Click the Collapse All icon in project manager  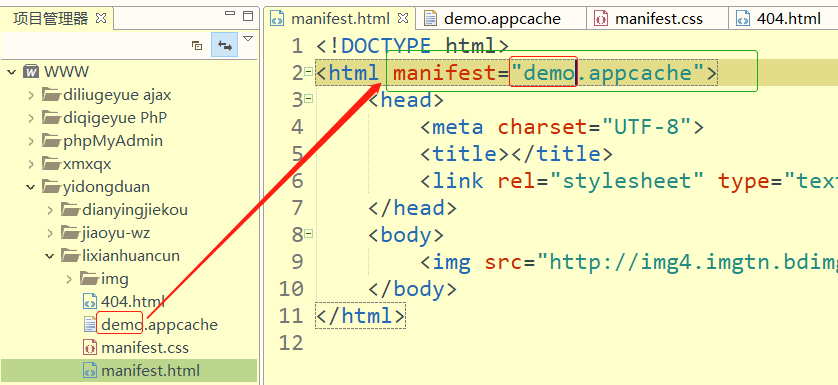coord(197,46)
